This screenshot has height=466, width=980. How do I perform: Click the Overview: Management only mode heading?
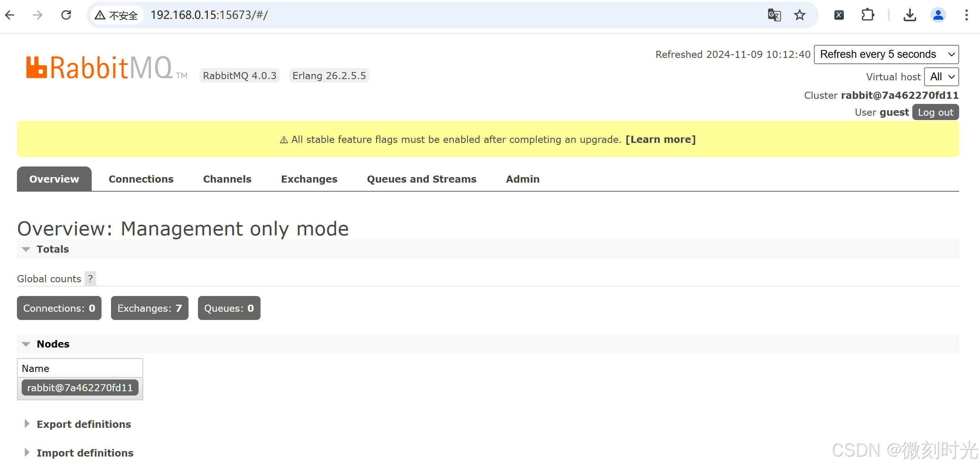coord(183,228)
